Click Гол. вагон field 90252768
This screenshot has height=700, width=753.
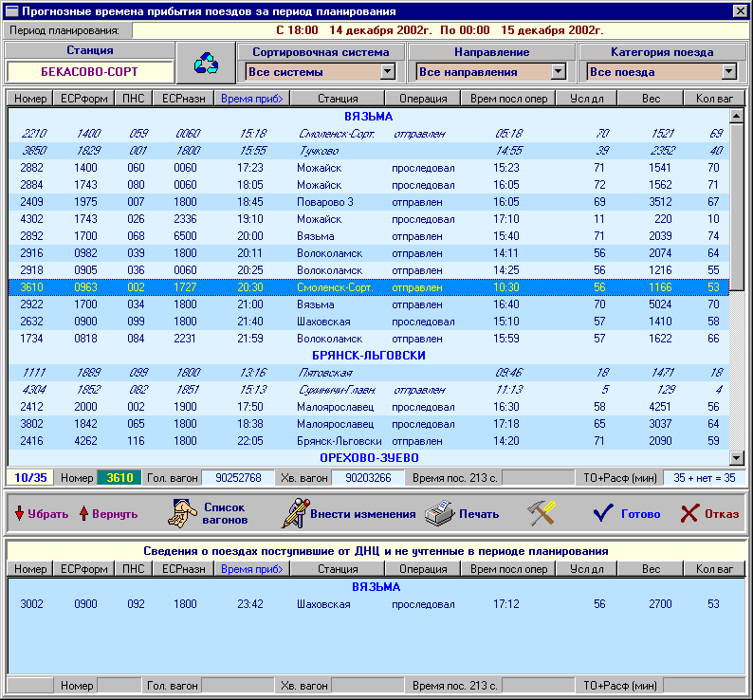(238, 478)
